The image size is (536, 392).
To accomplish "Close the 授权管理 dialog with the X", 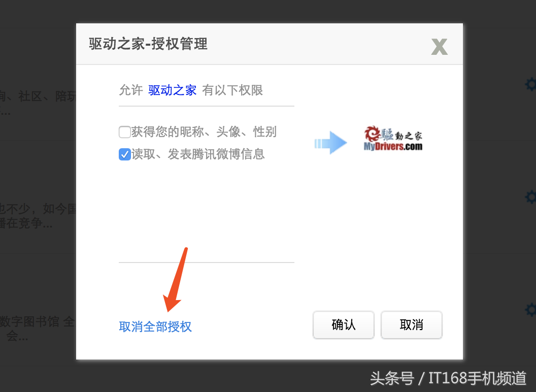I will [439, 47].
